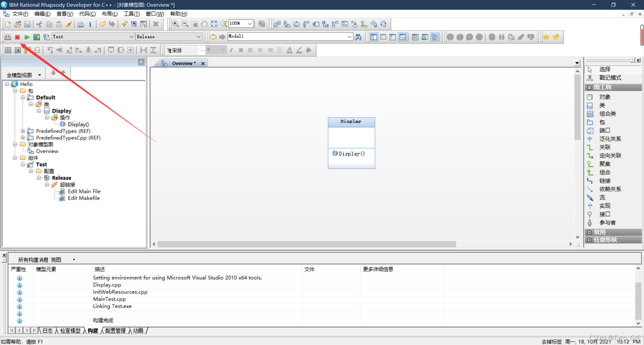
Task: Open the 所有构建消息 视图 filter dropdown
Action: 74,260
